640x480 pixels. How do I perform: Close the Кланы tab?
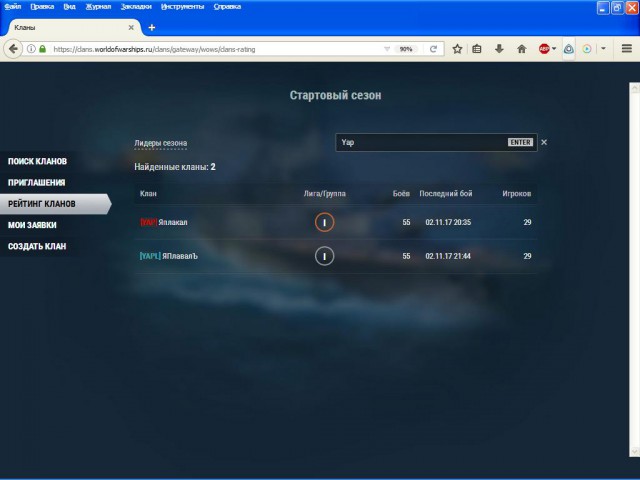pyautogui.click(x=131, y=27)
